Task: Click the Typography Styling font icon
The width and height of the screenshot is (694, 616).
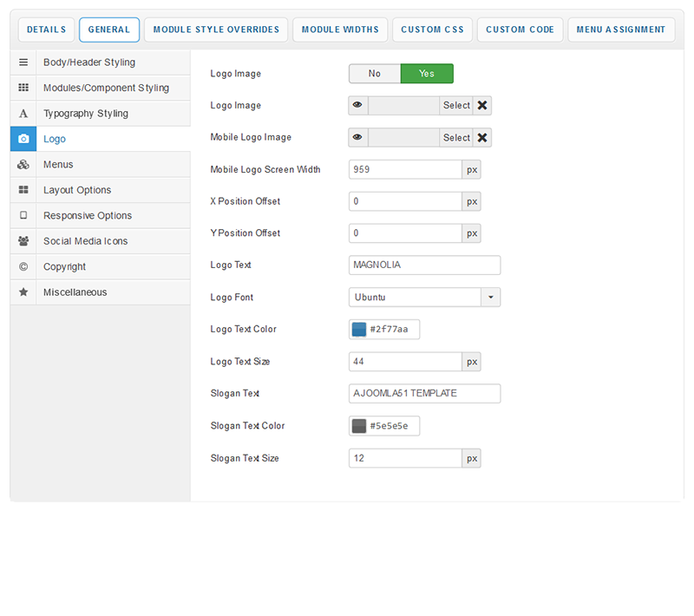Action: click(23, 114)
